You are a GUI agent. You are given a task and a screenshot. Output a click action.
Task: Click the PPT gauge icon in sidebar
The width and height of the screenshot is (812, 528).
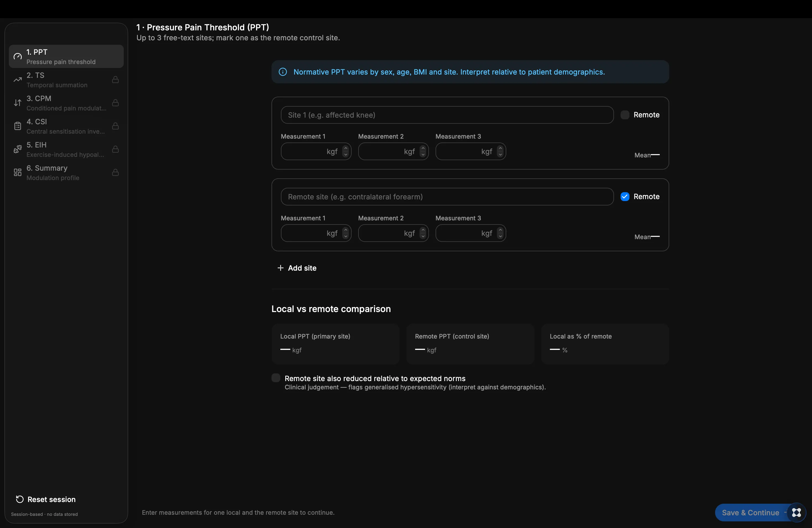click(17, 57)
